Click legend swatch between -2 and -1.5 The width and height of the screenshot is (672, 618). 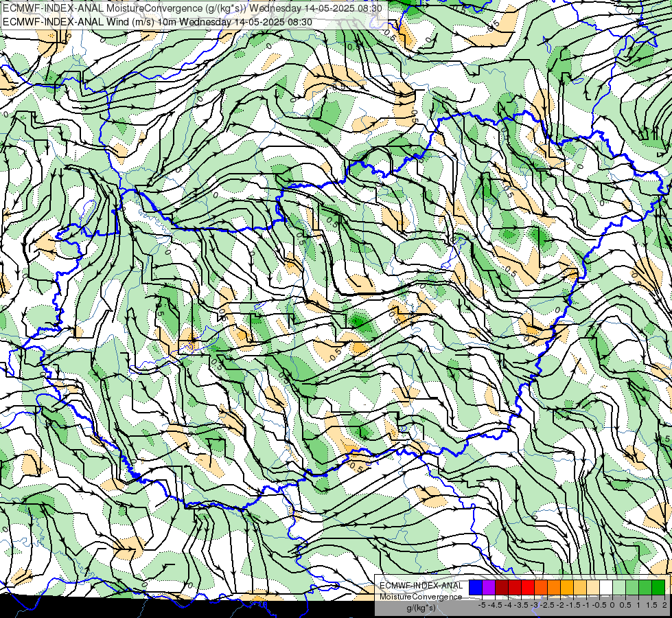click(x=567, y=587)
